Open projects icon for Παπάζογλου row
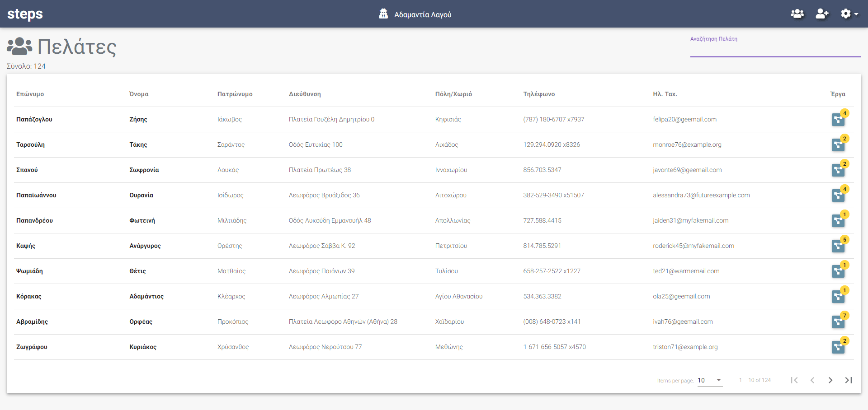 coord(838,120)
